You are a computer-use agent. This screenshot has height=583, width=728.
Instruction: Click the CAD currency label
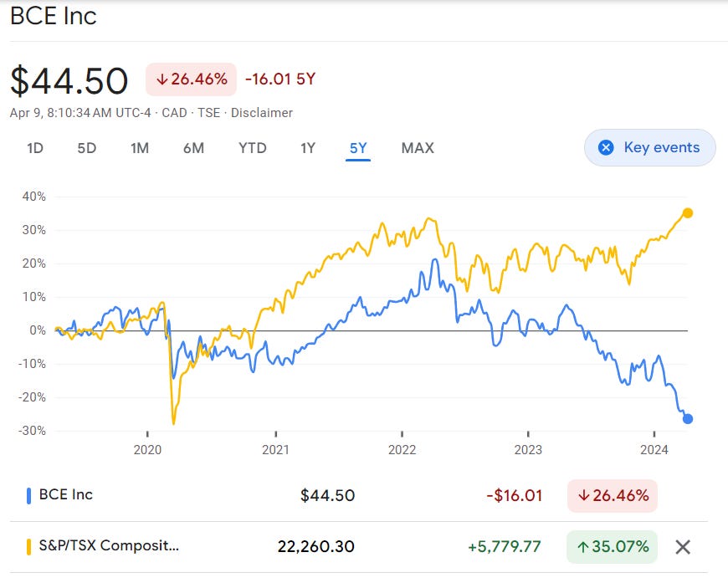click(x=175, y=113)
